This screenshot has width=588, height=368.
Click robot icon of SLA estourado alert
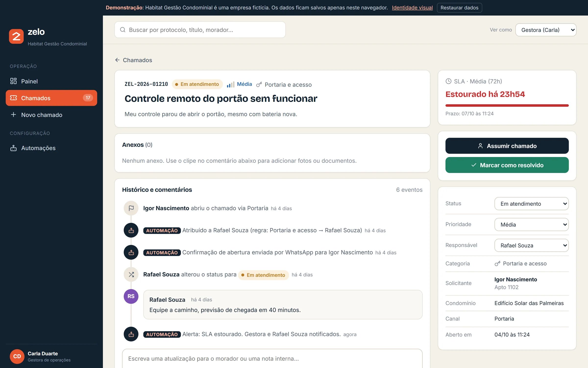click(131, 334)
